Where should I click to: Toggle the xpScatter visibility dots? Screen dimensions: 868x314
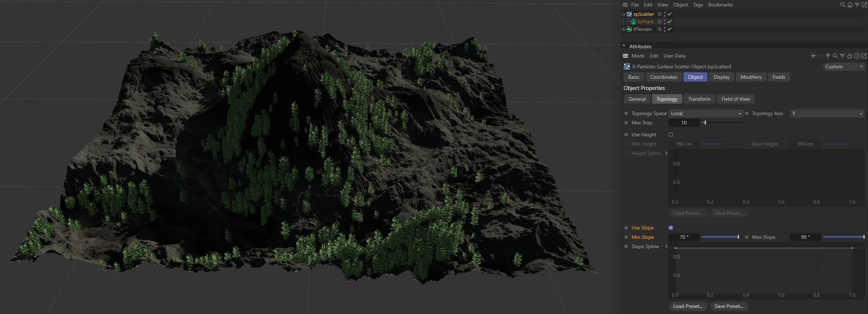[665, 14]
